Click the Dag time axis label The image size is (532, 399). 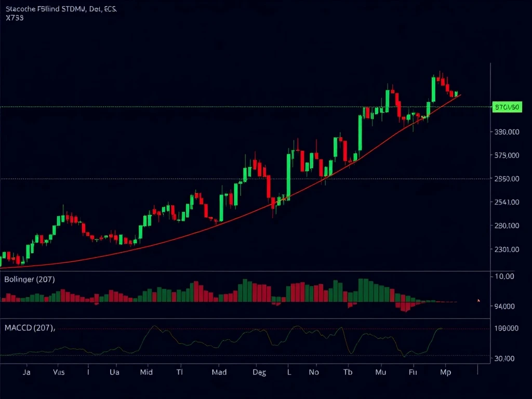[259, 373]
